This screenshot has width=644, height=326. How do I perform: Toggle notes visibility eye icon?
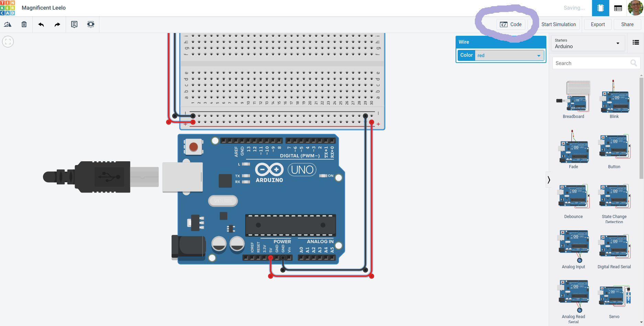(x=91, y=24)
